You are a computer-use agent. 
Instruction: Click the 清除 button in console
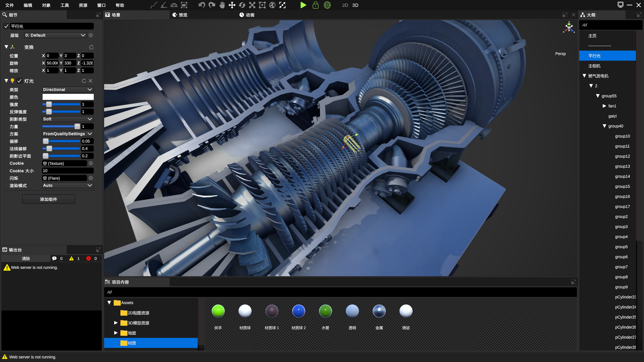coord(26,259)
